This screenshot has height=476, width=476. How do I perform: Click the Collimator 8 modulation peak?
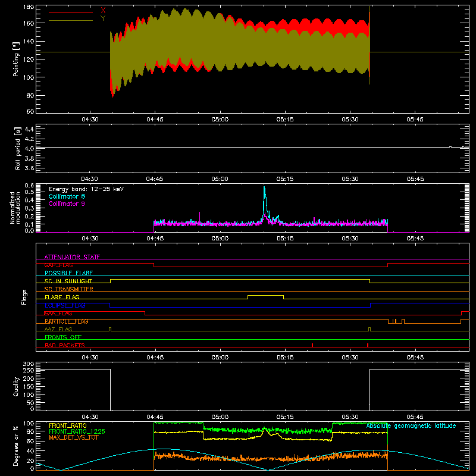point(264,188)
